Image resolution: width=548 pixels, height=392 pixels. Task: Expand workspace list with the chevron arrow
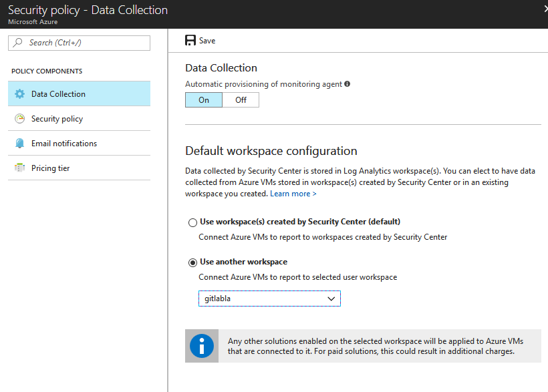pyautogui.click(x=331, y=299)
